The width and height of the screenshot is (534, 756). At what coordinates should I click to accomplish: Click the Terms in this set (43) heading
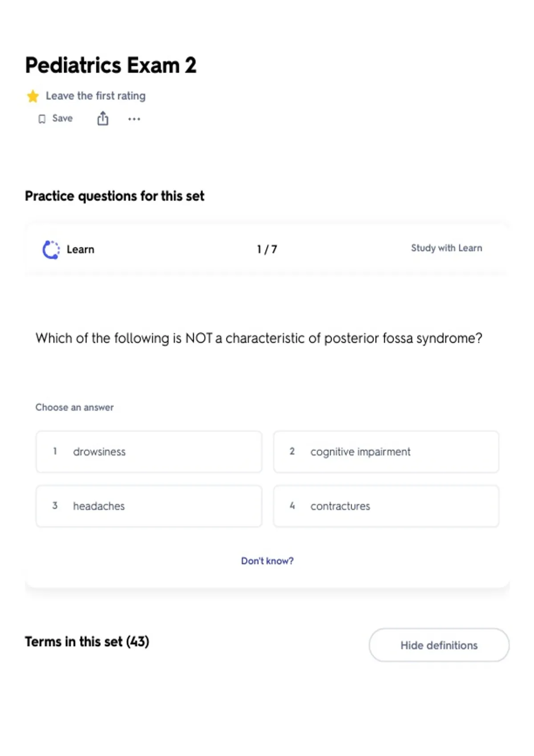[87, 642]
